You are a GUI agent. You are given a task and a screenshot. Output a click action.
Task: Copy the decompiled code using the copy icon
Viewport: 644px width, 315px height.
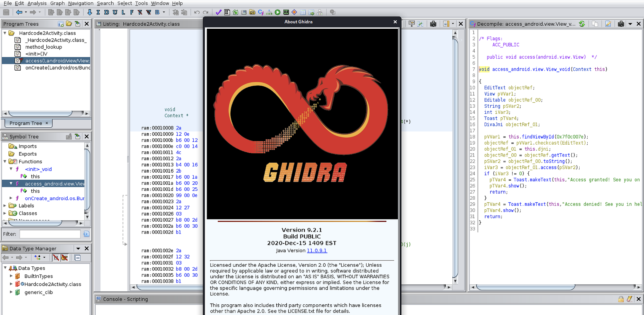pos(595,24)
